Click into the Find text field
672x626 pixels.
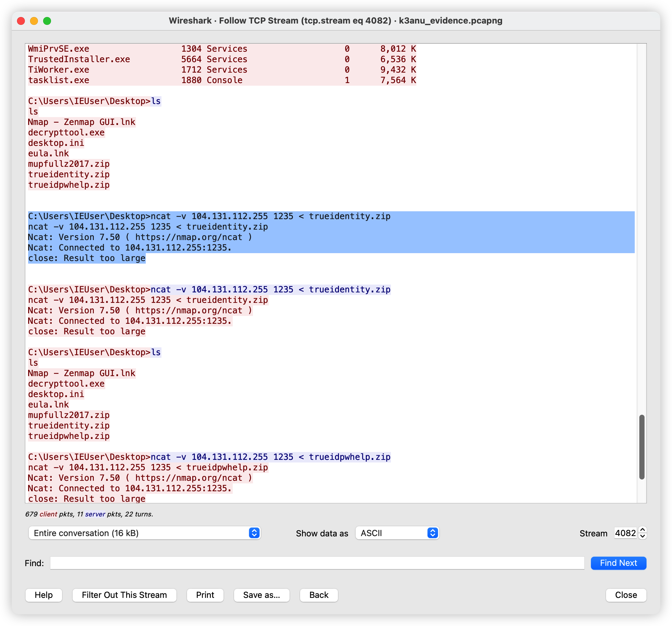(x=317, y=563)
